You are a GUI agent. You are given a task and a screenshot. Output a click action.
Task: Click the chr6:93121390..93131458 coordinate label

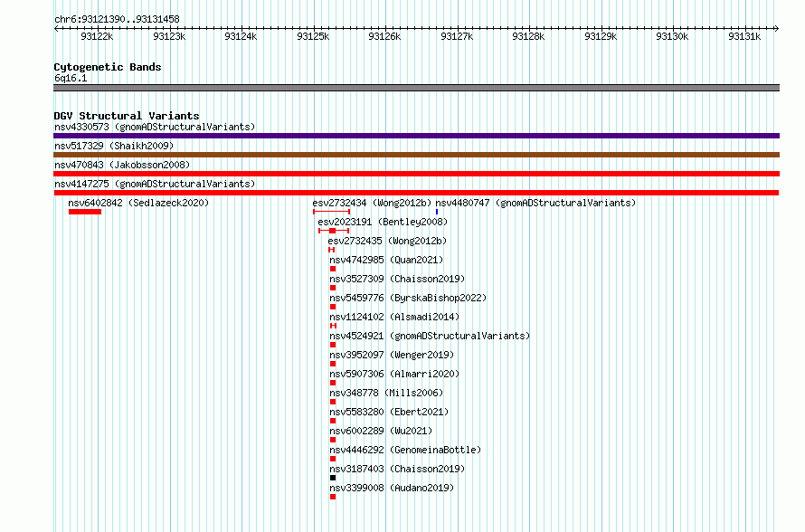[117, 20]
